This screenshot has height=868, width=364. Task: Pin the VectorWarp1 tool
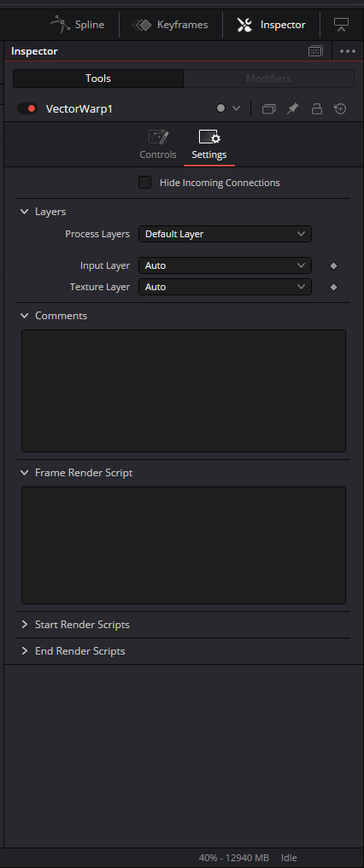[292, 108]
